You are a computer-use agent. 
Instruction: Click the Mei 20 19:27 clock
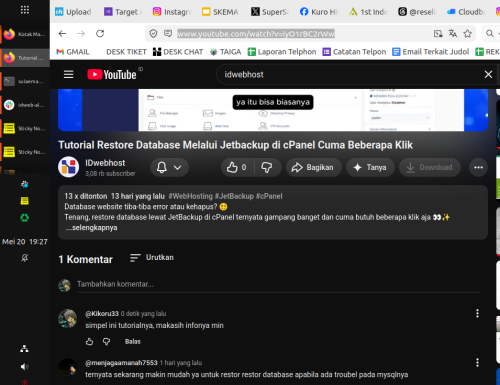pyautogui.click(x=25, y=242)
